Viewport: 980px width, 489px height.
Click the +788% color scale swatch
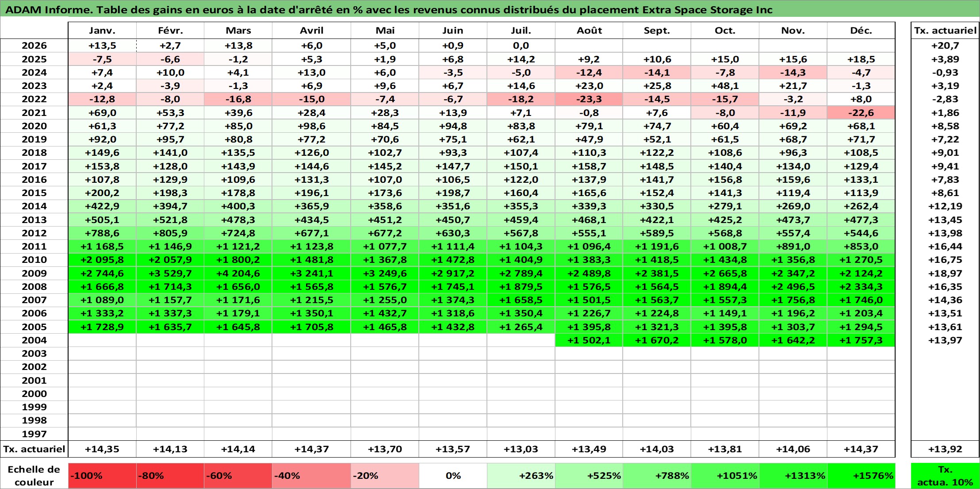click(x=657, y=476)
